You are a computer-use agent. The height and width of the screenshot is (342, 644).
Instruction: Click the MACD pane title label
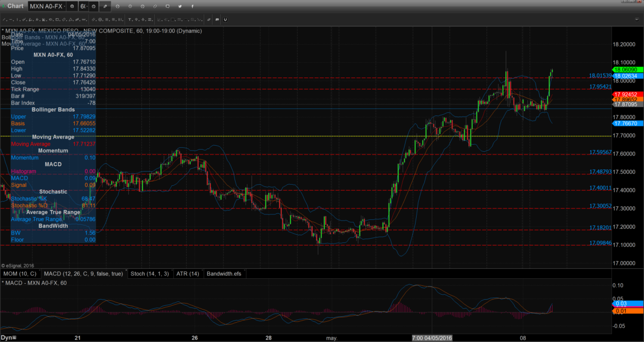(34, 283)
